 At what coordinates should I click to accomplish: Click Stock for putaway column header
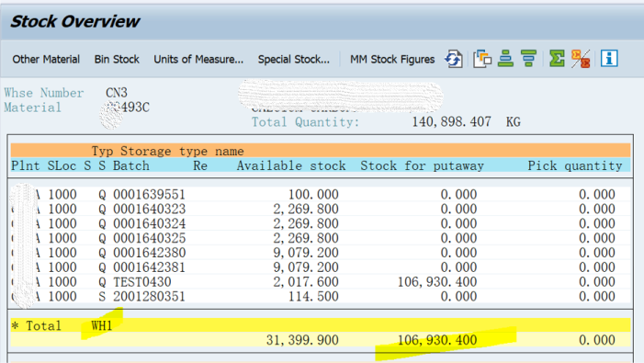422,166
